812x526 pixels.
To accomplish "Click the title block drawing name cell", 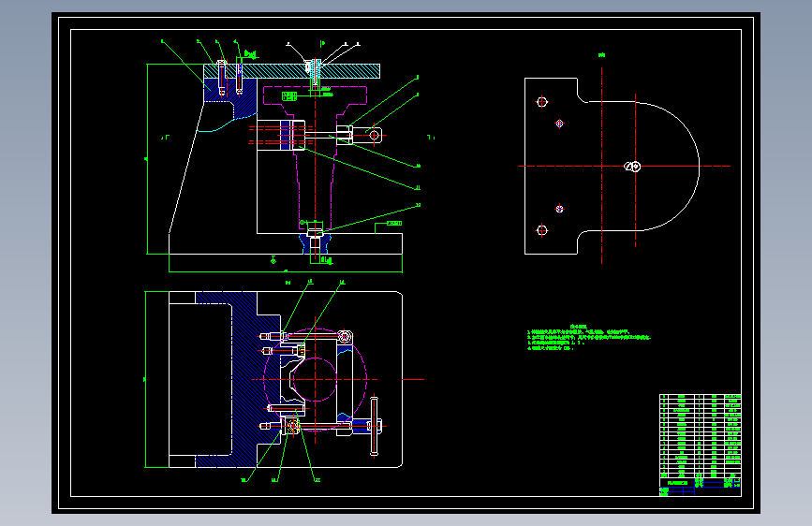I will tap(677, 483).
